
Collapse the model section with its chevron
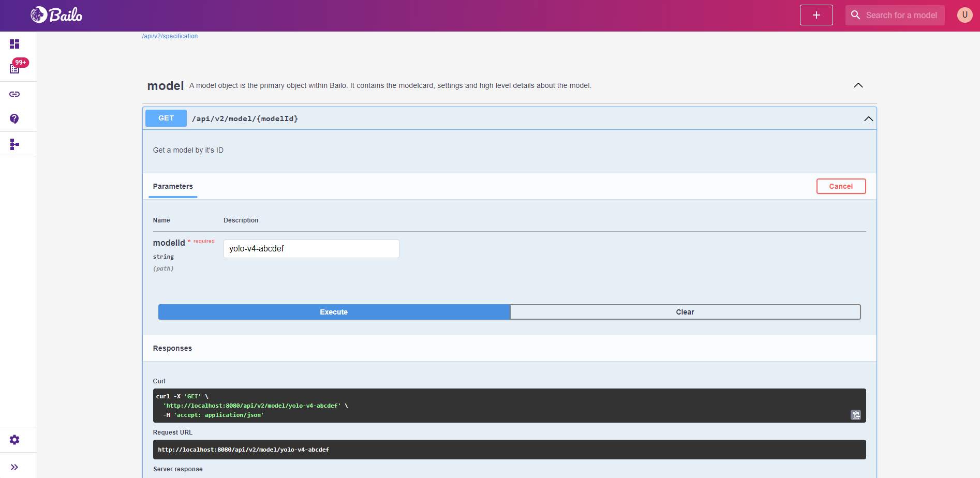(x=858, y=85)
